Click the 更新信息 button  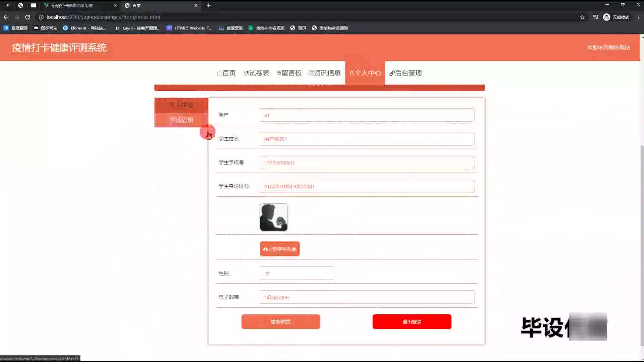coord(281,322)
